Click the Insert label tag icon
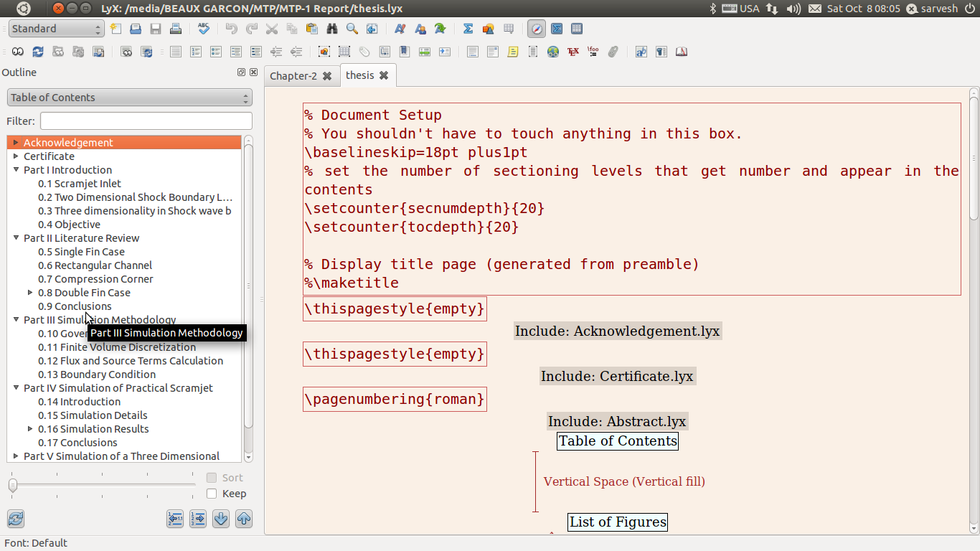 click(x=364, y=52)
